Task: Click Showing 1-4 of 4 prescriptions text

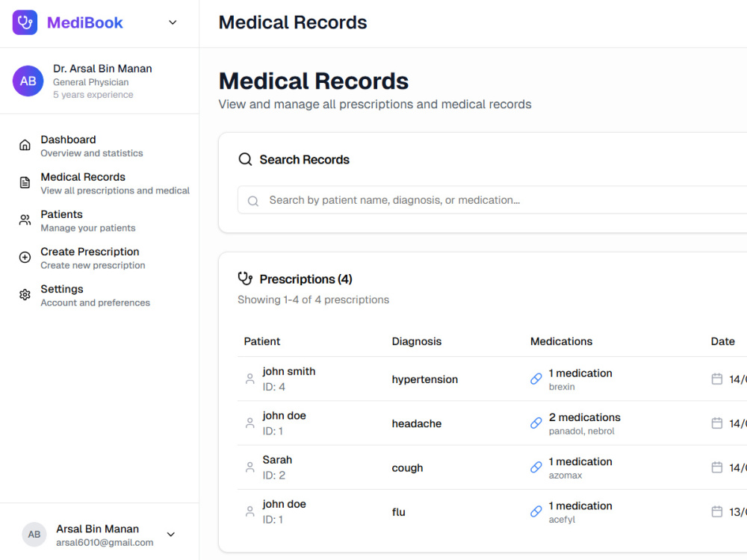Action: pyautogui.click(x=314, y=300)
